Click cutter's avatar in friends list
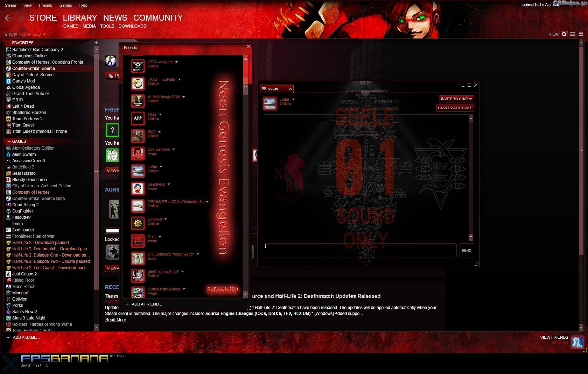Screen dimensions: 588x374 [x=138, y=171]
